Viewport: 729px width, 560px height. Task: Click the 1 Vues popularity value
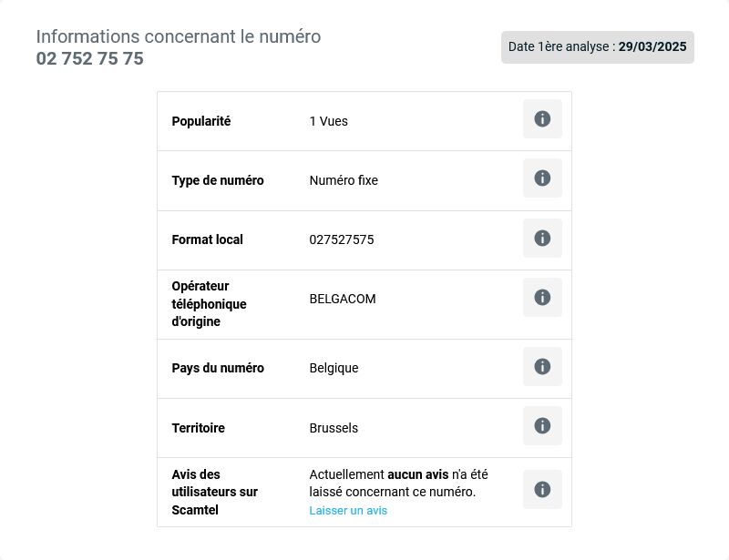[x=329, y=121]
